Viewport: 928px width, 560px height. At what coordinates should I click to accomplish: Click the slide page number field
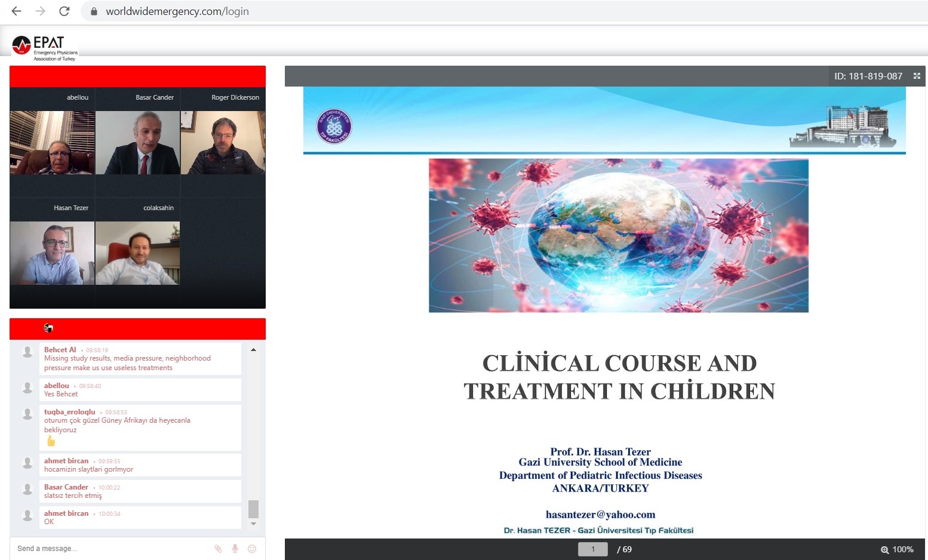tap(592, 549)
